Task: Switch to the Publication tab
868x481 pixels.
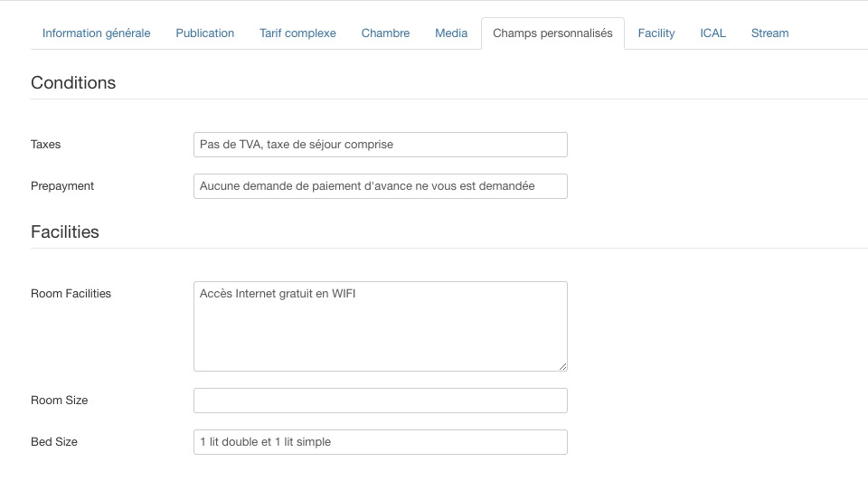Action: click(x=205, y=33)
